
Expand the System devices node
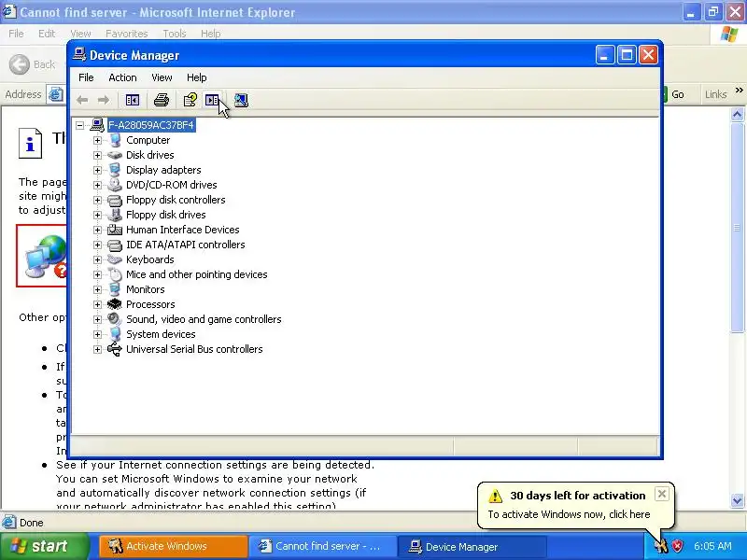click(x=98, y=334)
